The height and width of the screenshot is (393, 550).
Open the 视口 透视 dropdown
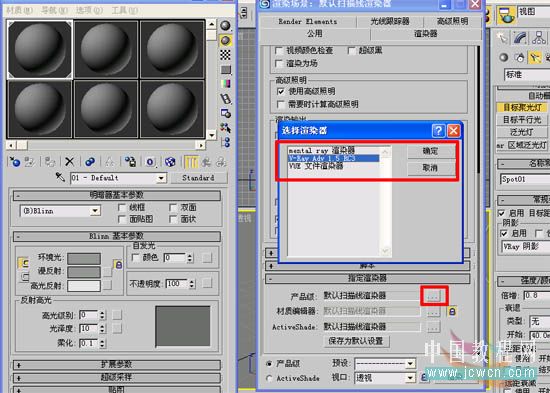(x=411, y=378)
